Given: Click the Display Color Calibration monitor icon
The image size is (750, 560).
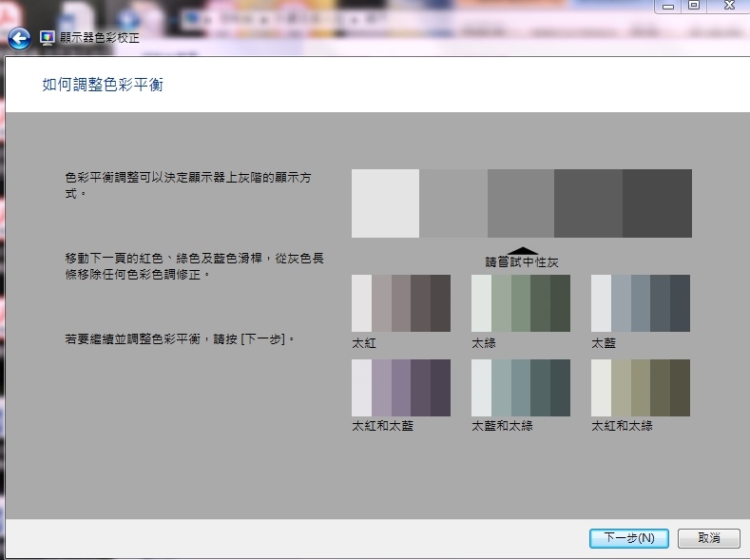Looking at the screenshot, I should pos(48,38).
